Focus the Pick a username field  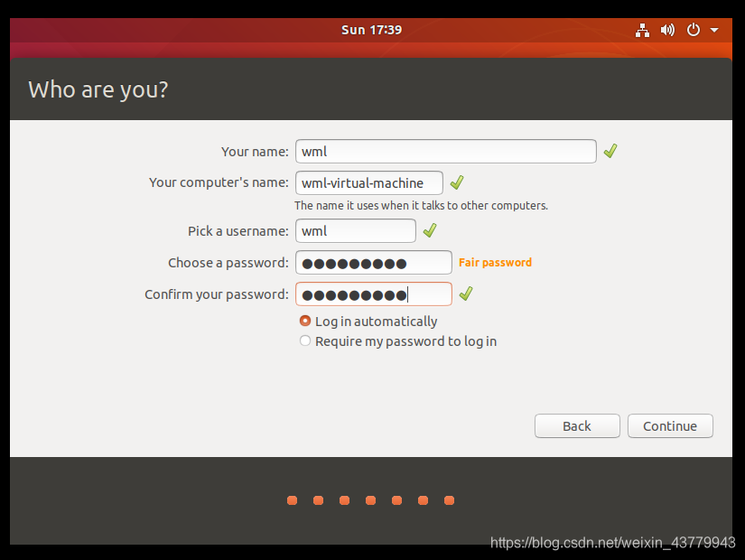click(356, 230)
